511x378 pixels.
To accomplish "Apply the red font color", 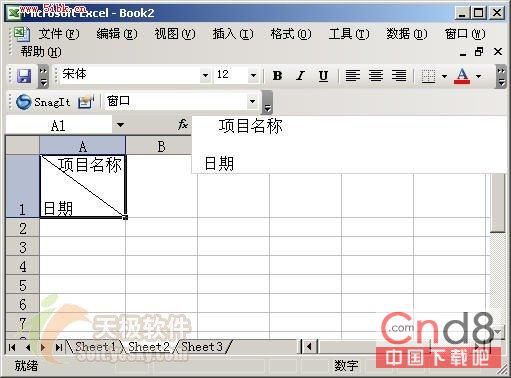I will (x=462, y=76).
